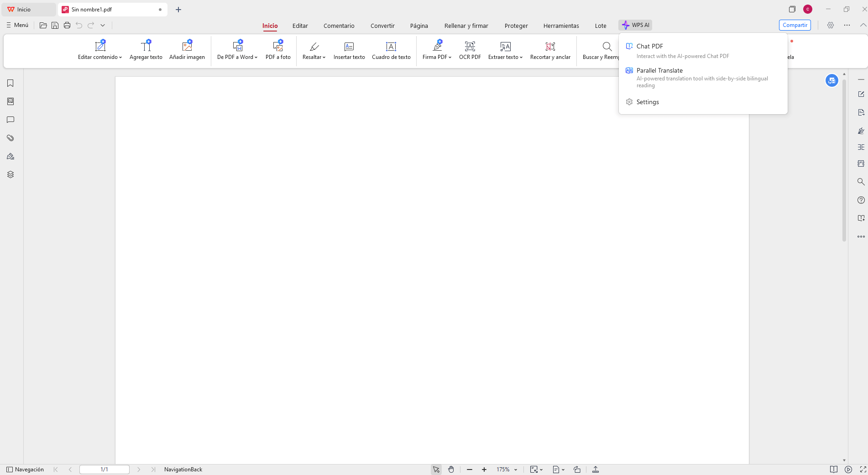
Task: Open the 175% zoom level dropdown
Action: (516, 470)
